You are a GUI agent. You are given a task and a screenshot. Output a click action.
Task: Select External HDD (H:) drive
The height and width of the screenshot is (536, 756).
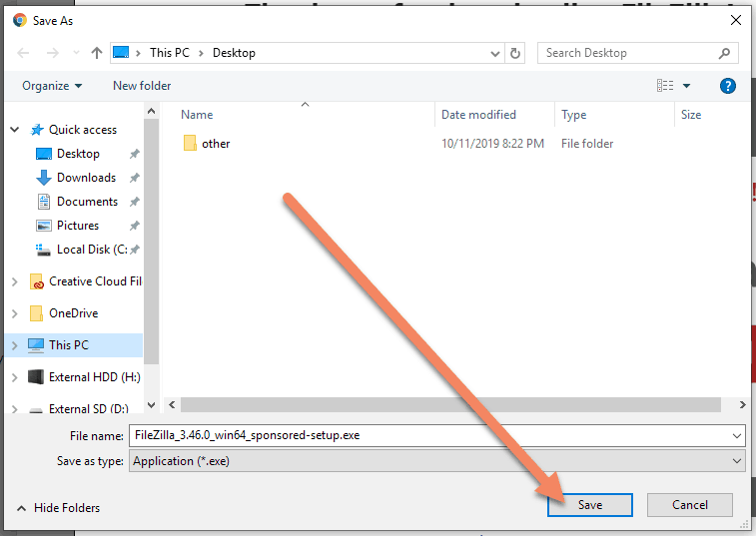pyautogui.click(x=95, y=377)
